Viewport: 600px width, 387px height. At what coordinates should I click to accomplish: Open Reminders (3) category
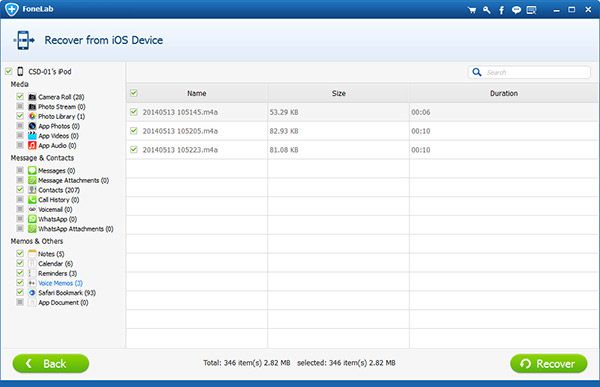coord(57,273)
